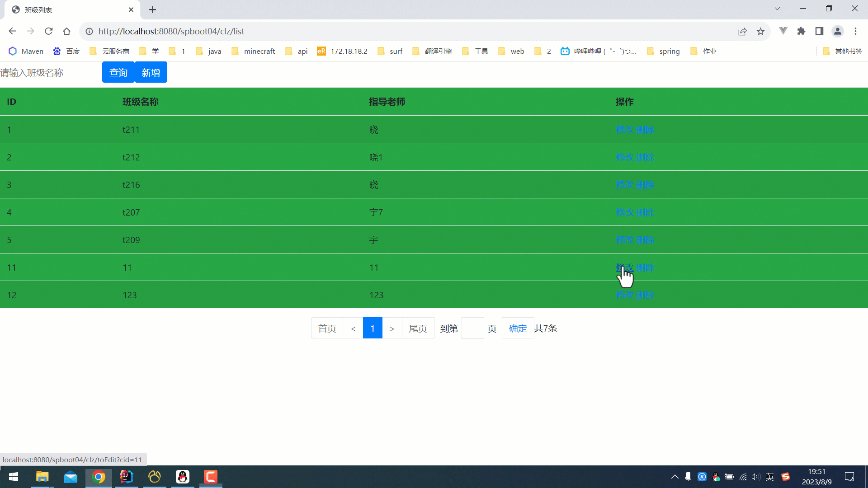The image size is (868, 488).
Task: Select the t216 class name cell
Action: 131,185
